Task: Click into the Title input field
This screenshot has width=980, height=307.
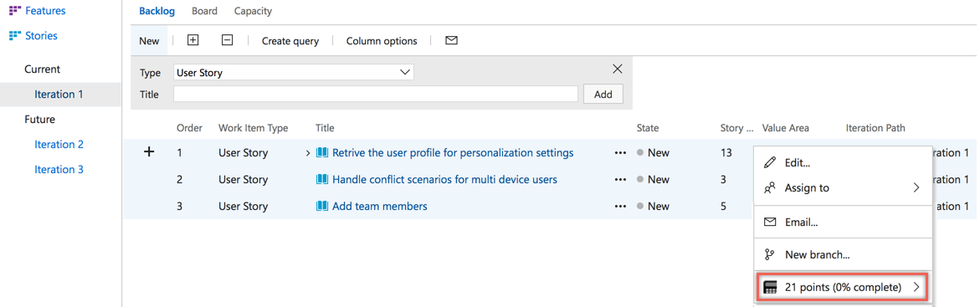Action: (376, 95)
